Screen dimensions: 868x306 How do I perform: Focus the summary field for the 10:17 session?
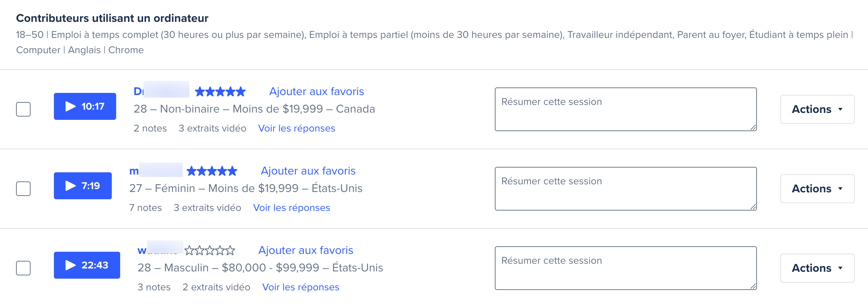pyautogui.click(x=626, y=109)
